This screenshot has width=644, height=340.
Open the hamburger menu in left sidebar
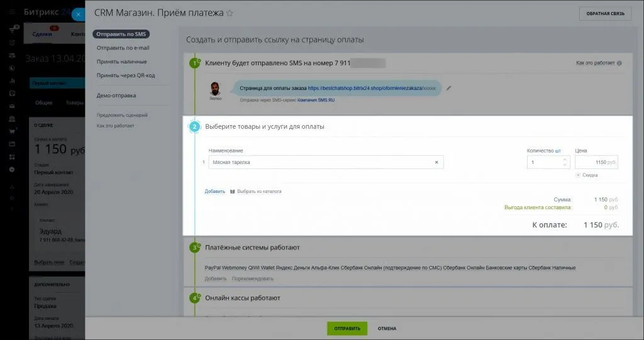coord(12,13)
